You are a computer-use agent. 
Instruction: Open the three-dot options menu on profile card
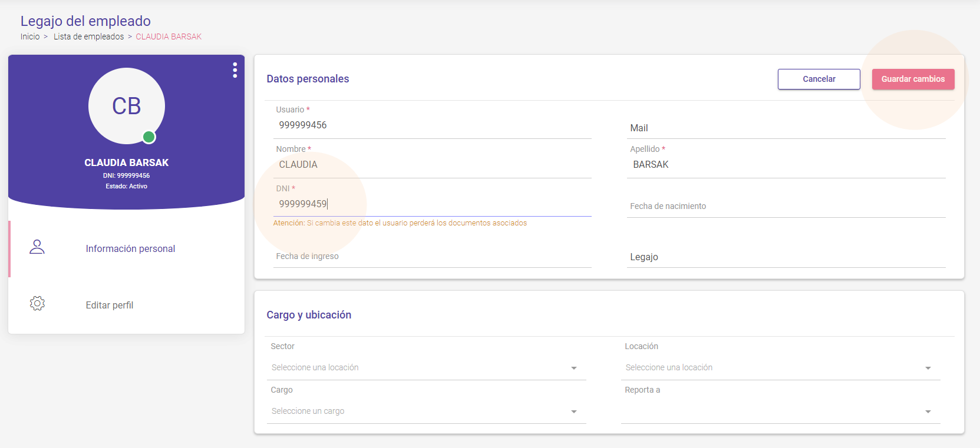(x=235, y=70)
